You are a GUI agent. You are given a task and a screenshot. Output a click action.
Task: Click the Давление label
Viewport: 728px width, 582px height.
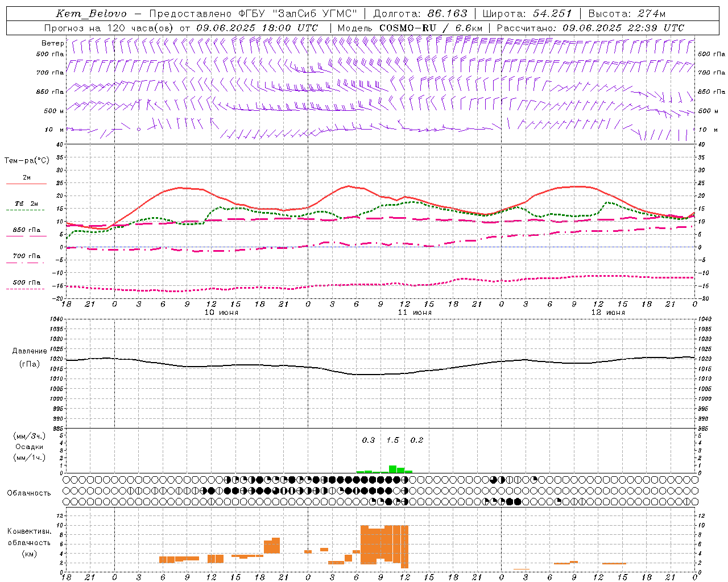click(30, 351)
